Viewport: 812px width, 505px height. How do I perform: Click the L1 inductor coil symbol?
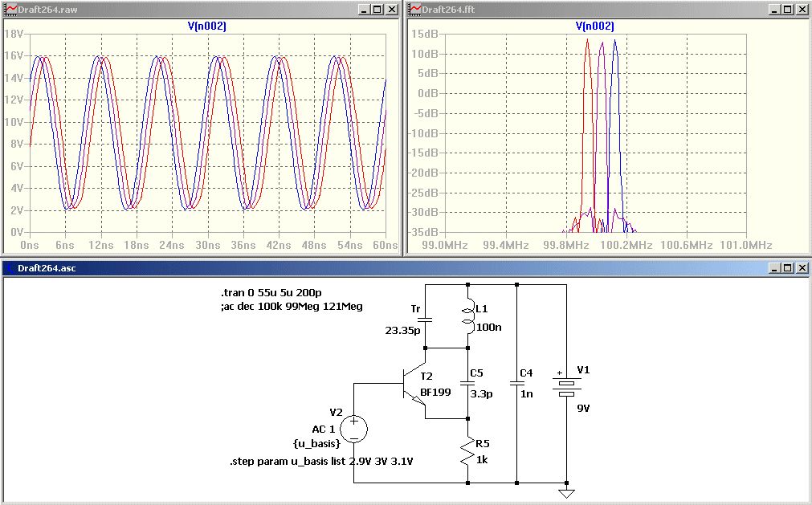tap(467, 317)
